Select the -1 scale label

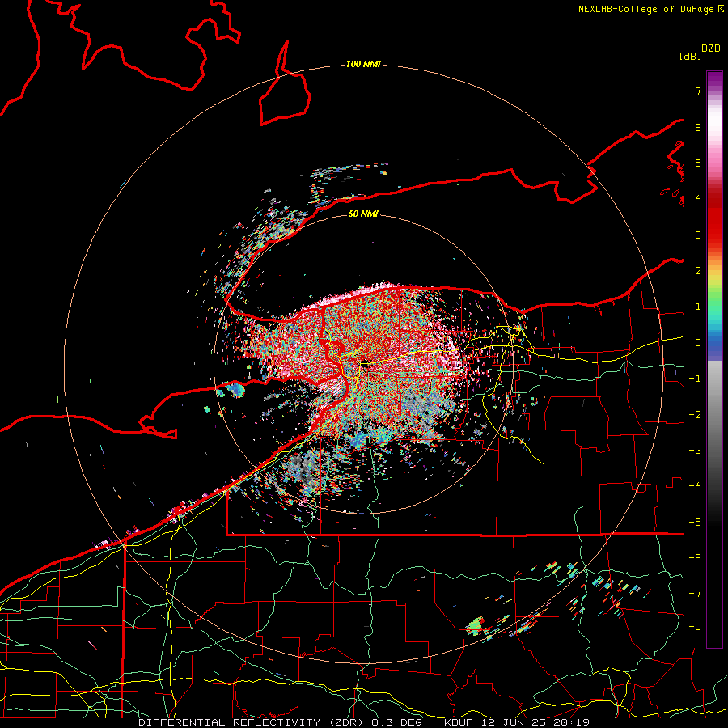[x=695, y=379]
